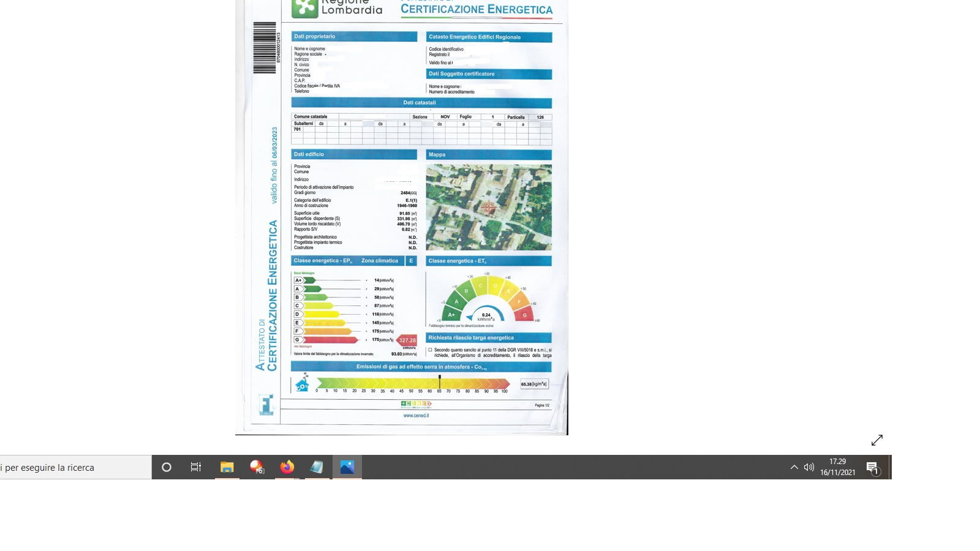Focus the taskbar search box
The image size is (980, 551).
tap(75, 467)
